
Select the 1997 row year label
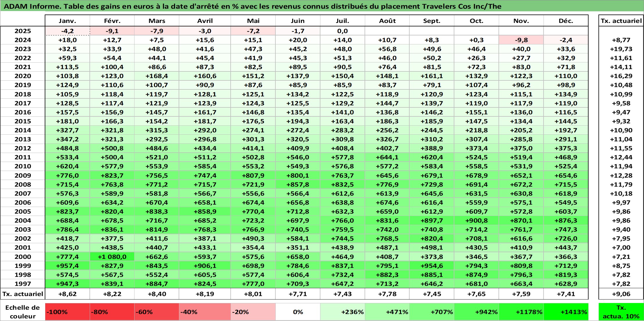[x=23, y=284]
